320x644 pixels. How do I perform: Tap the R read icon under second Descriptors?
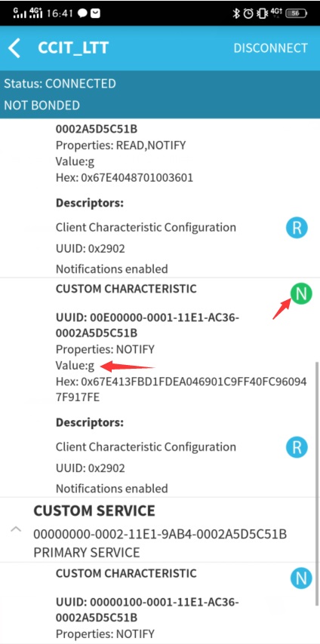coord(297,447)
